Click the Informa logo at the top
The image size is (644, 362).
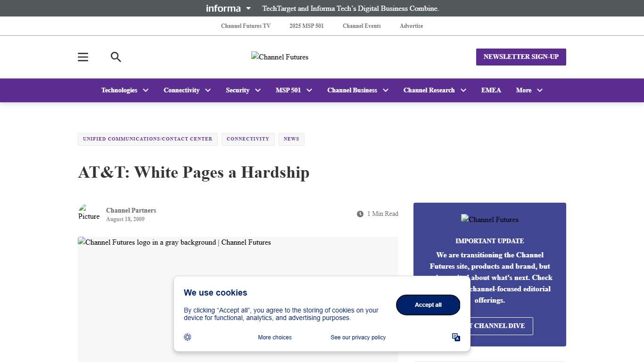[223, 8]
